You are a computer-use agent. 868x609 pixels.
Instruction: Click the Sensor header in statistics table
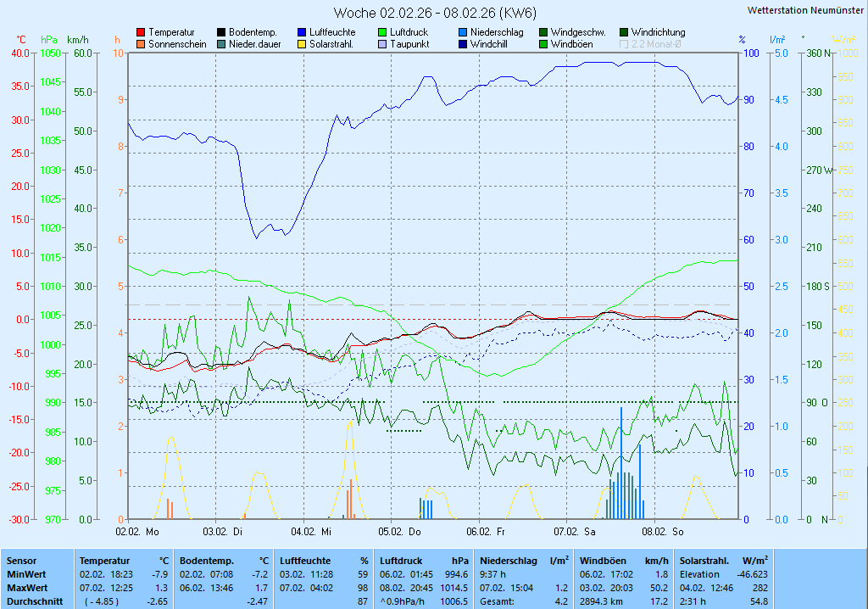click(x=21, y=561)
